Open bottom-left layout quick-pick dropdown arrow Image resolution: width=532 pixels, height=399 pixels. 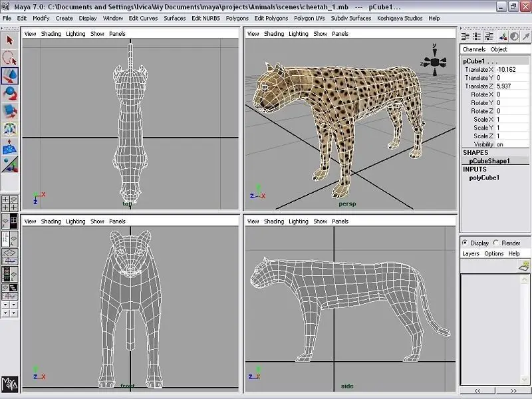[5, 313]
